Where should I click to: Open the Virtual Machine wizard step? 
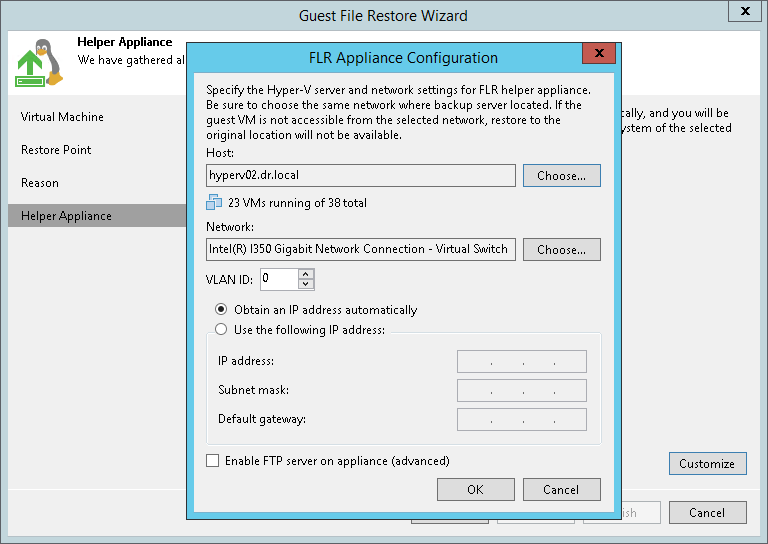tap(62, 117)
